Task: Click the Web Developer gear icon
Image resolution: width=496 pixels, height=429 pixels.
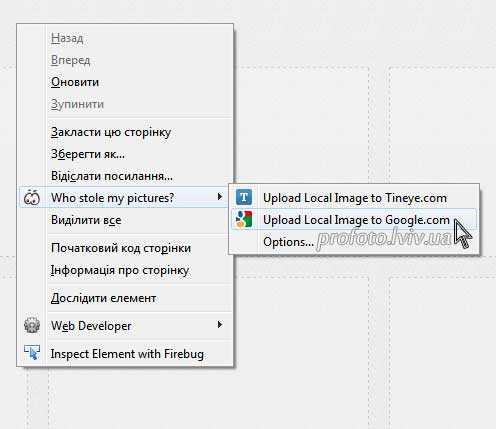Action: (x=32, y=325)
